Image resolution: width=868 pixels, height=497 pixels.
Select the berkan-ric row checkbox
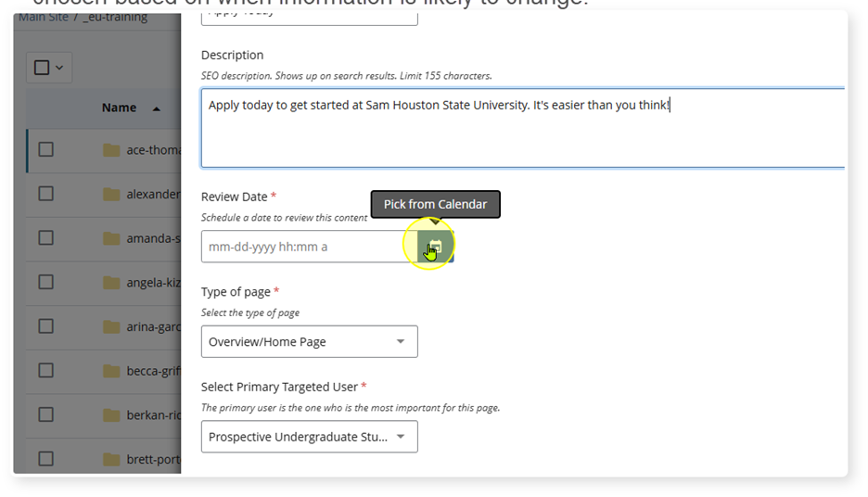tap(46, 415)
